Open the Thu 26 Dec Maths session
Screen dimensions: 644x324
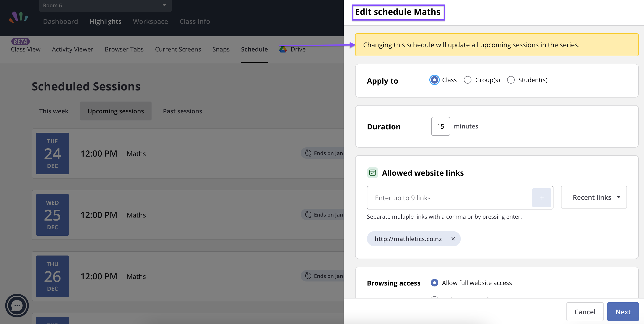[x=188, y=276]
